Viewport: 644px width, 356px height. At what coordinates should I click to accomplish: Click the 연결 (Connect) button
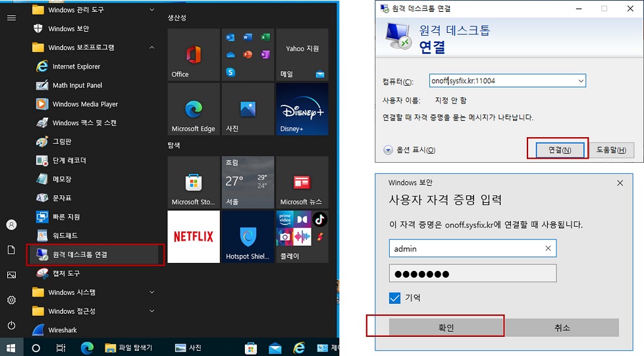pyautogui.click(x=558, y=150)
